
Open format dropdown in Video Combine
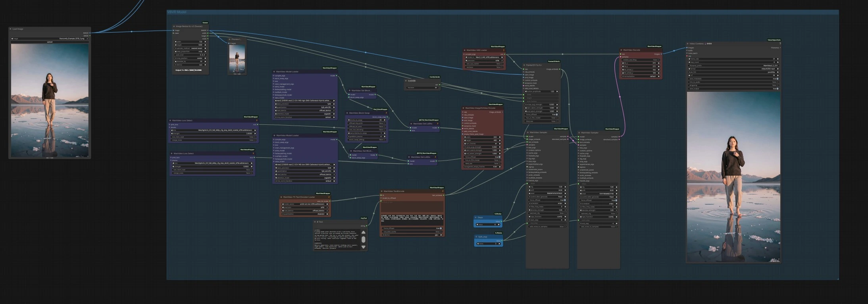pyautogui.click(x=733, y=69)
